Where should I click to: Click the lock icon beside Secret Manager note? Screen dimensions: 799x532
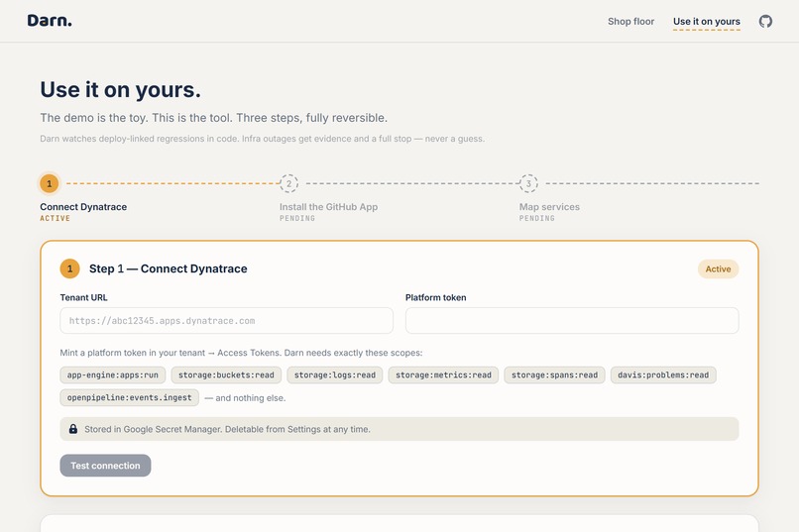pos(73,429)
